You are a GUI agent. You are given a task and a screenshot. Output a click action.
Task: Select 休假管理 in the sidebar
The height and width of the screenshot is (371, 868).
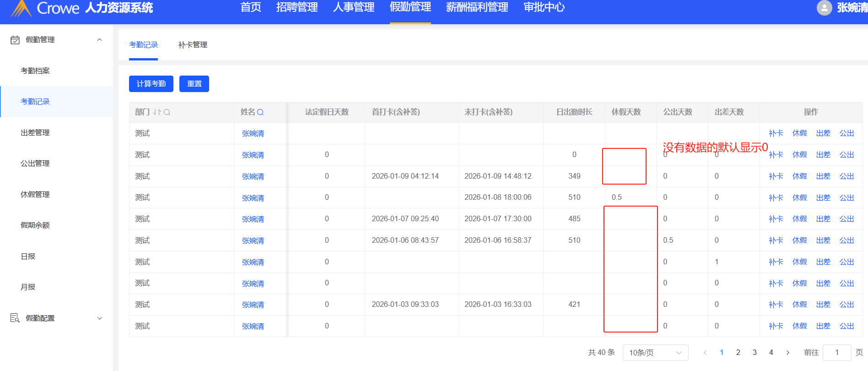tap(35, 194)
